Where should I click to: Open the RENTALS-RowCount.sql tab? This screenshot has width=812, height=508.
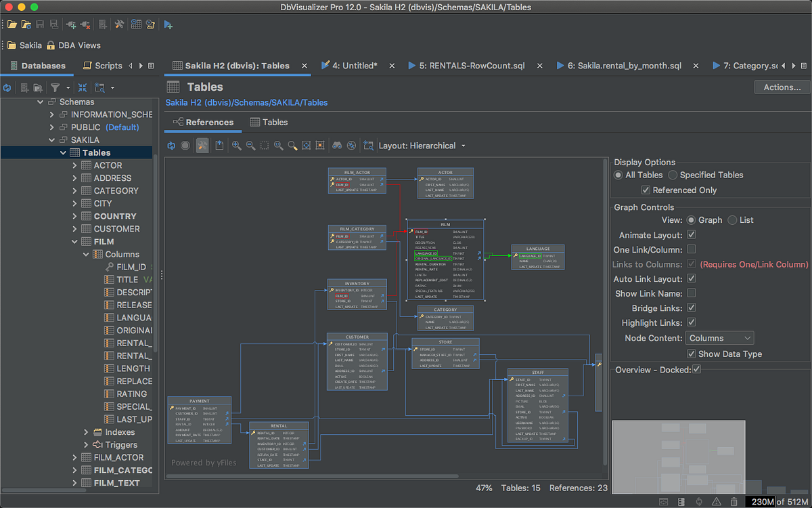pos(466,66)
